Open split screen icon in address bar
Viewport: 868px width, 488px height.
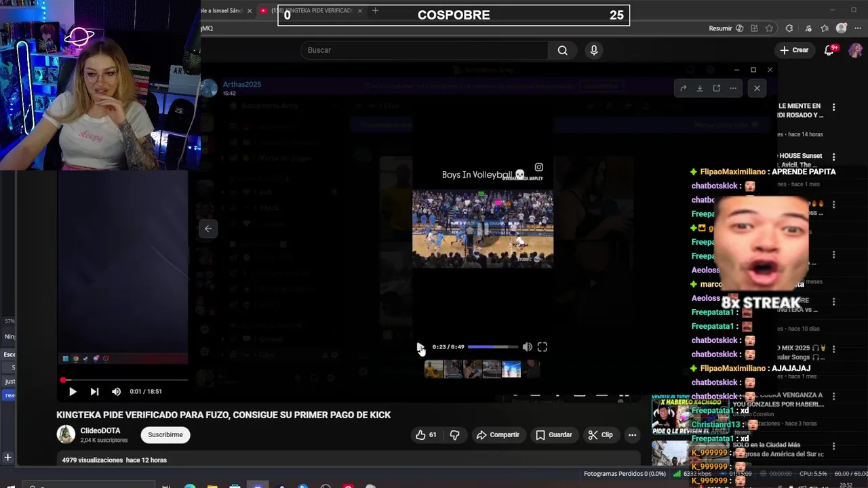coord(754,28)
